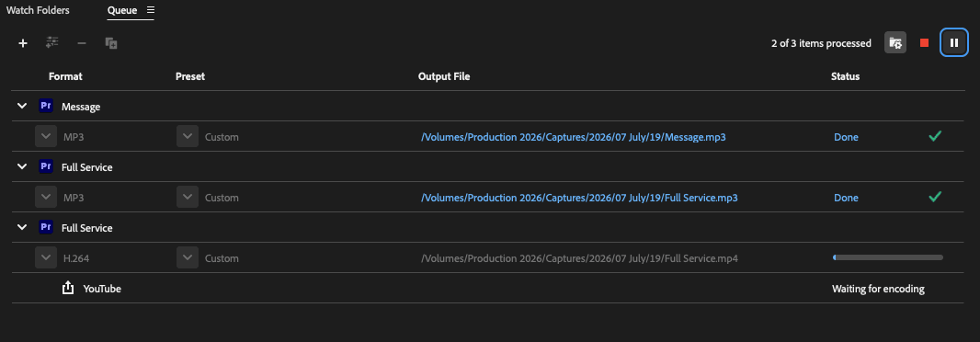Open preset dropdown on Full Service.mp4 row
This screenshot has height=342, width=980.
(x=188, y=257)
